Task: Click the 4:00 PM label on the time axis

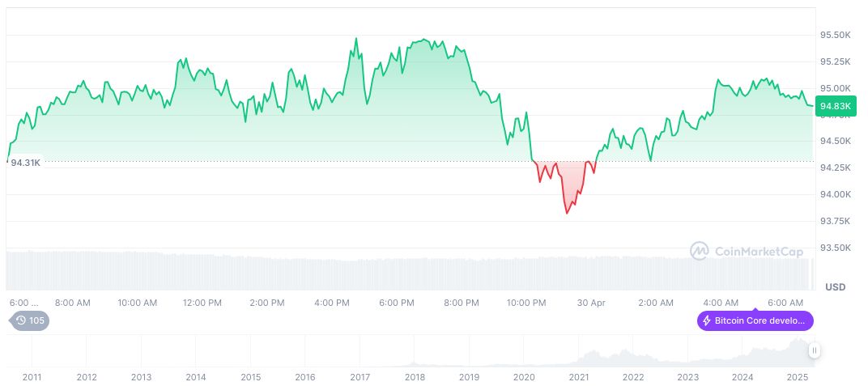Action: [332, 303]
